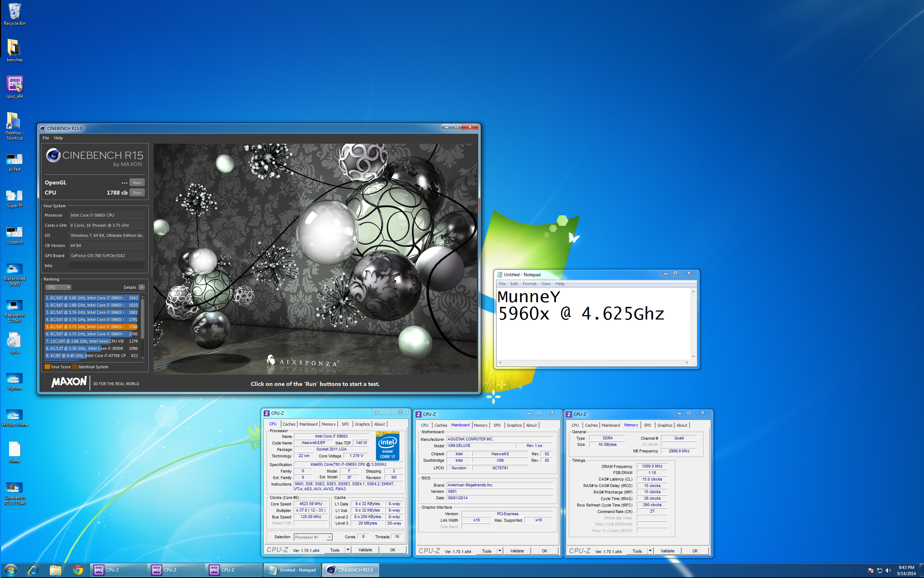Click the Core Speed 4623.59 MHz value
924x578 pixels.
pos(311,504)
